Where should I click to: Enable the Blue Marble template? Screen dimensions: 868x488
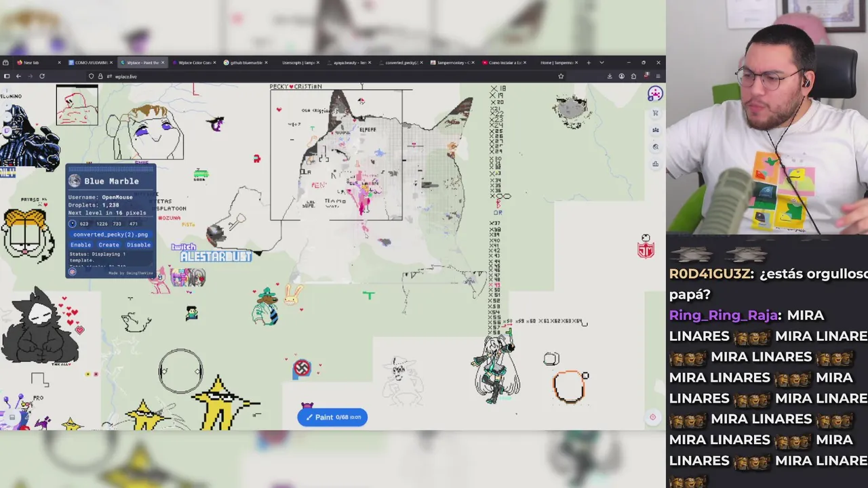pos(80,245)
